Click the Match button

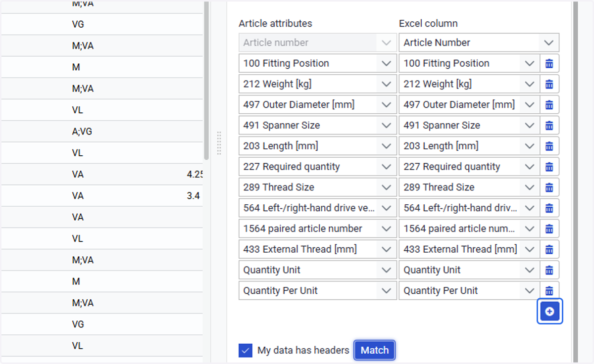pyautogui.click(x=375, y=350)
